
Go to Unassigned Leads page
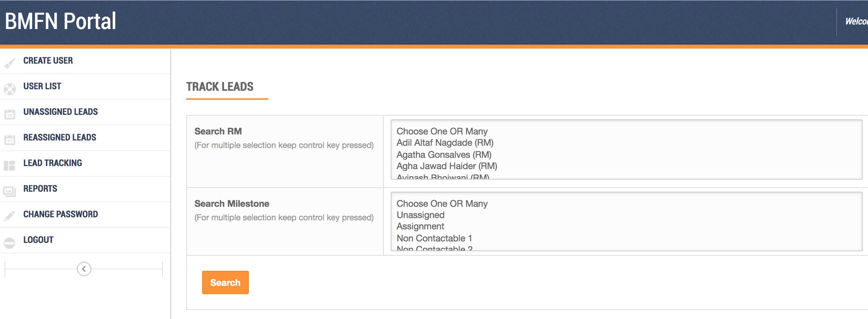click(60, 112)
